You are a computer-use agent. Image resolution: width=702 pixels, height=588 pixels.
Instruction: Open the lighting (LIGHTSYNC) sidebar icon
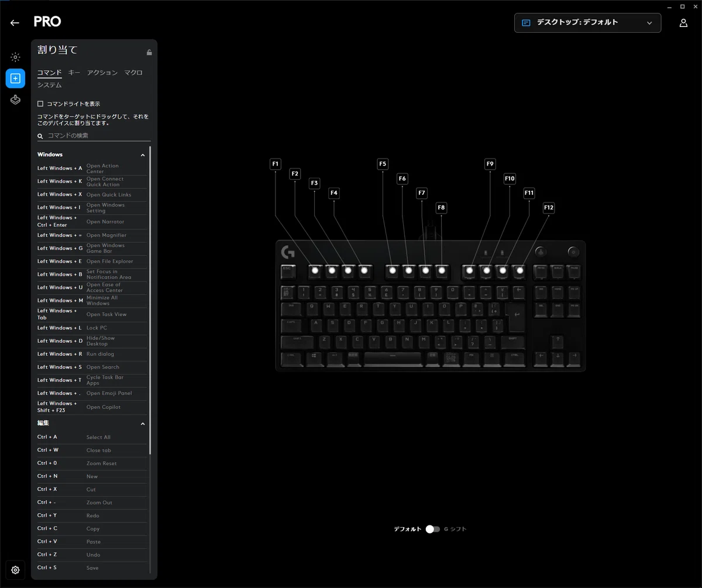click(x=16, y=57)
